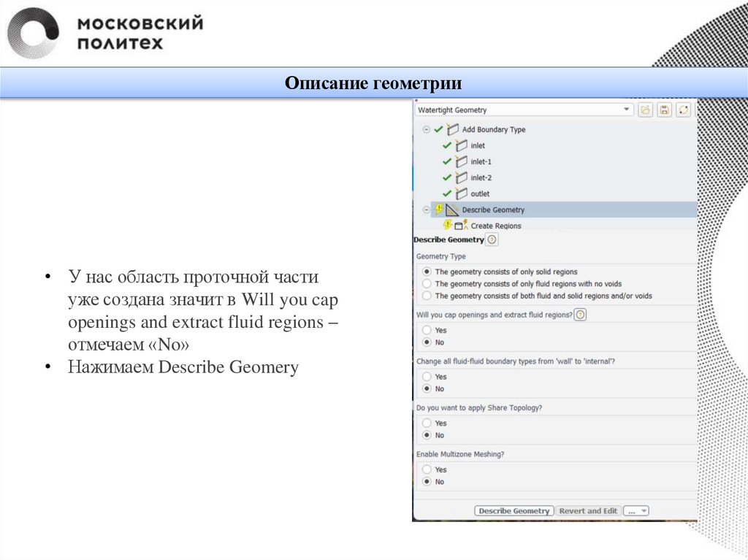Viewport: 748px width, 560px height.
Task: Click the МОСКОВСКИЙ ПОЛИТЕХ logo text
Action: pos(140,33)
